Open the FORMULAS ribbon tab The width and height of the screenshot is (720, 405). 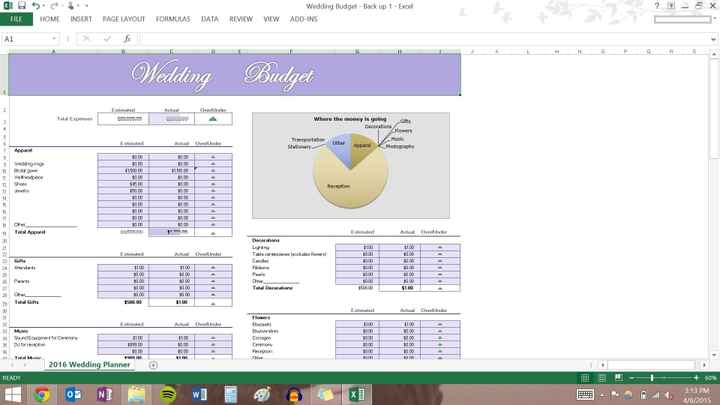(x=173, y=19)
